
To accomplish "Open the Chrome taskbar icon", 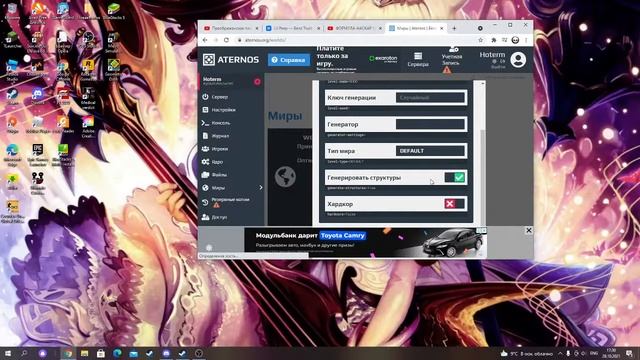I will pos(68,353).
